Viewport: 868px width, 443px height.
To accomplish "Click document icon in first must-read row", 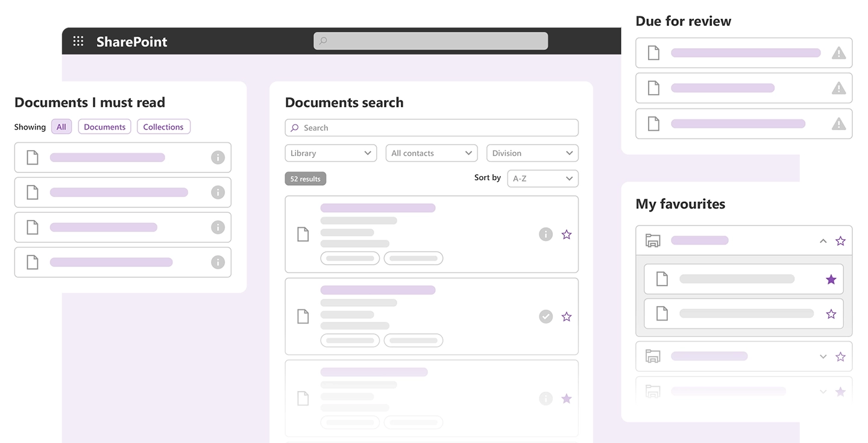I will point(33,157).
